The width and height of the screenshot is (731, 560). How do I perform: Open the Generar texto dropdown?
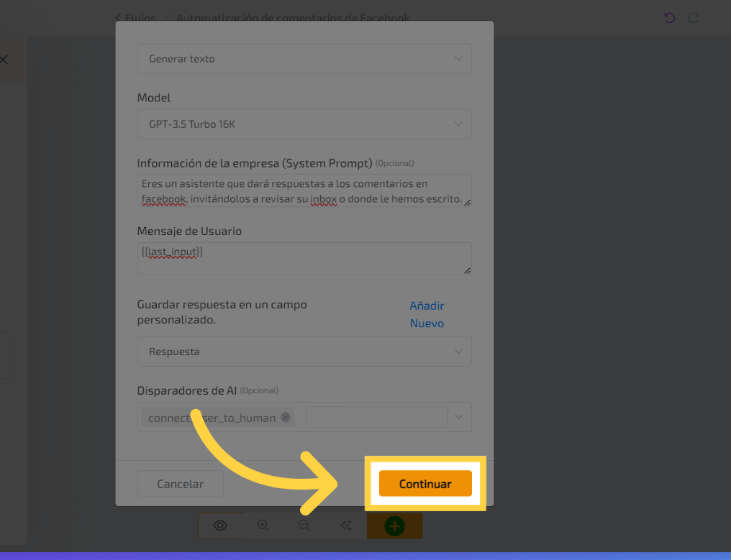[x=304, y=59]
